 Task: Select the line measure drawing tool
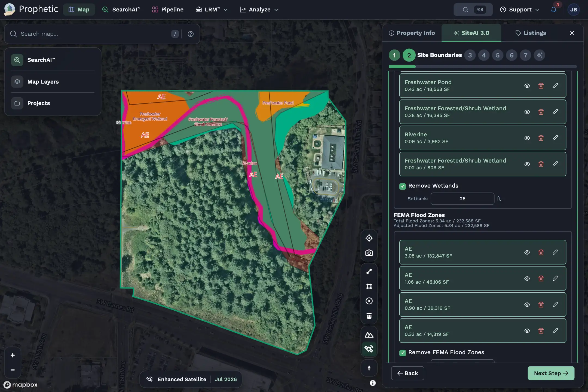369,271
